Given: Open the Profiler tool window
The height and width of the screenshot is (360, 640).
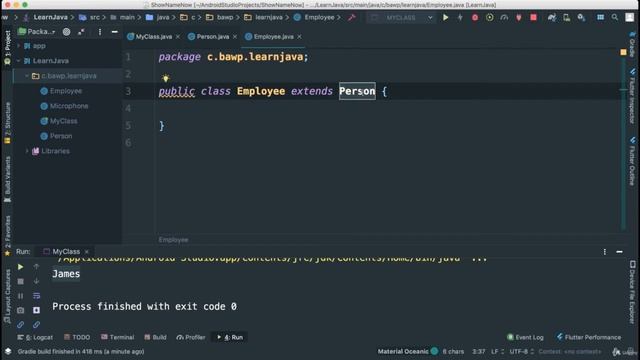Looking at the screenshot, I should click(191, 338).
